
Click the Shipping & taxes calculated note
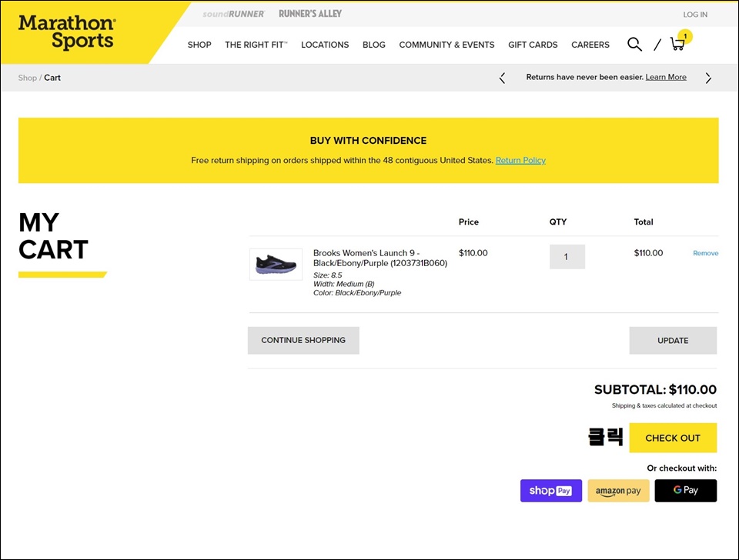664,405
